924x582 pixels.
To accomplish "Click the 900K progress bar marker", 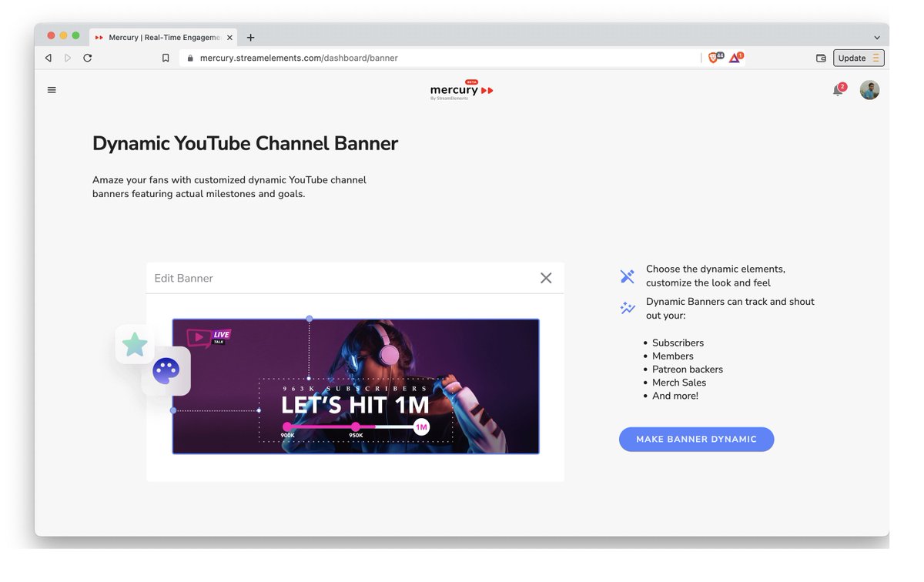I will coord(287,426).
